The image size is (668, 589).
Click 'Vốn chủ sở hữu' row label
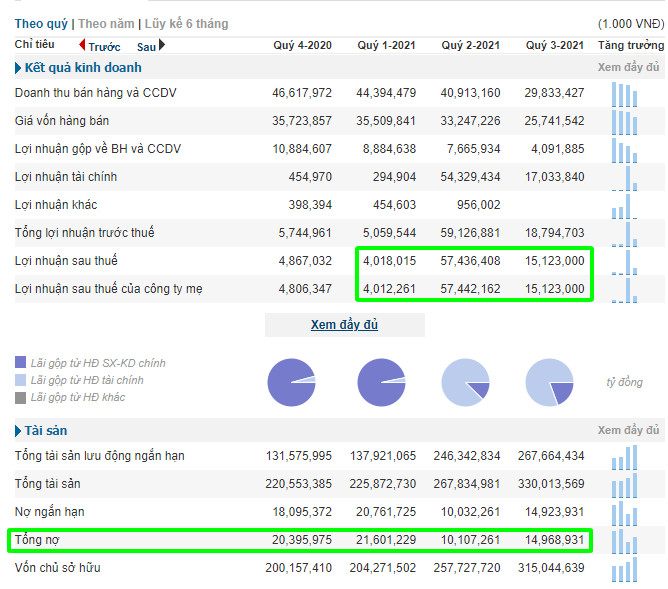coord(58,568)
